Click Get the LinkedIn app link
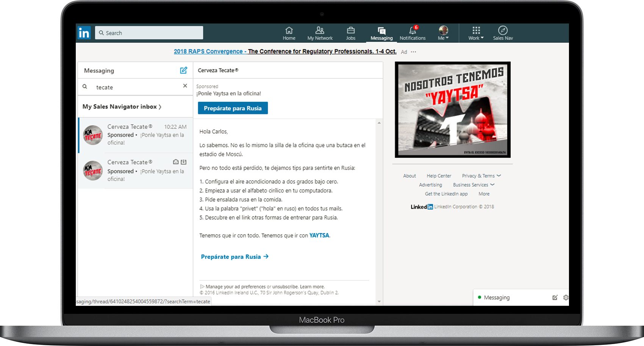 pos(446,194)
